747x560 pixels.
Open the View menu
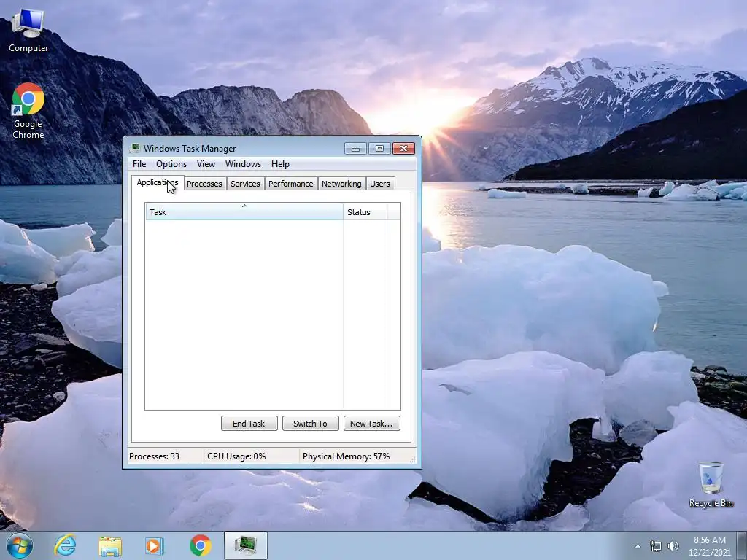(206, 164)
